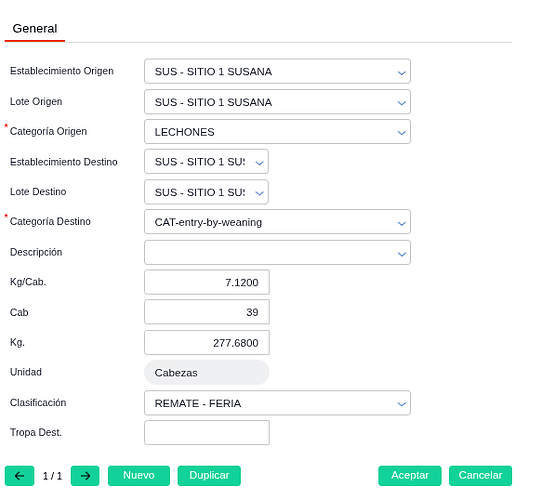Switch to the General tab
The width and height of the screenshot is (554, 500).
click(x=35, y=29)
